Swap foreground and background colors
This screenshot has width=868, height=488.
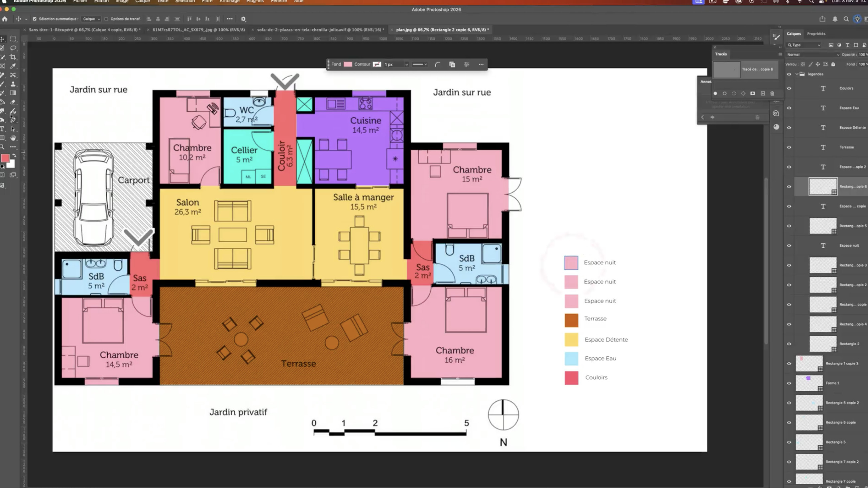tap(14, 156)
